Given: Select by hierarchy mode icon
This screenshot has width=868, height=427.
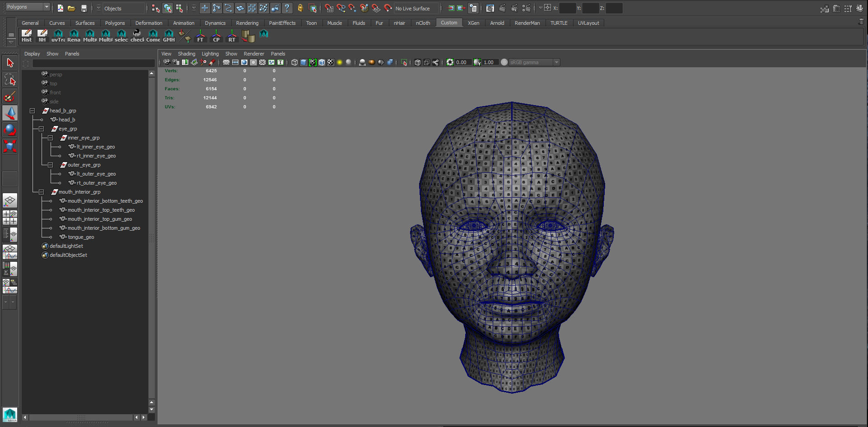Looking at the screenshot, I should click(156, 8).
